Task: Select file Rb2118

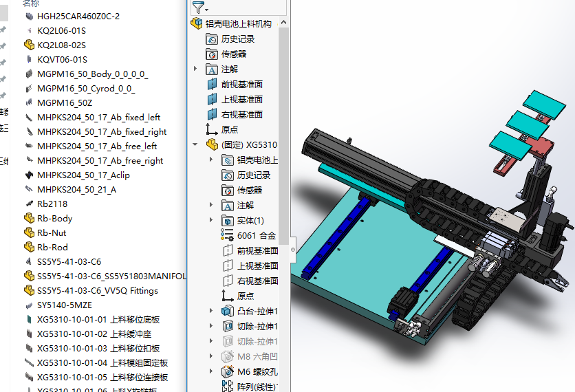Action: (52, 204)
